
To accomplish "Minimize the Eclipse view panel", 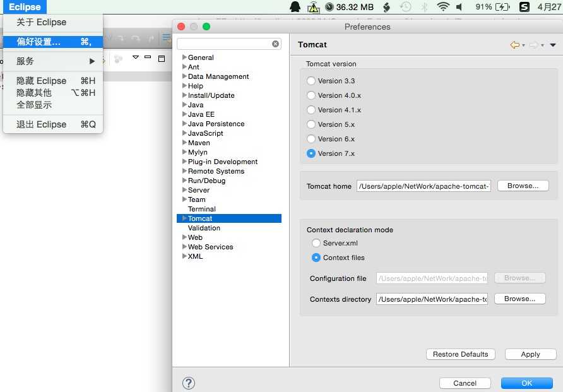I will pos(148,57).
